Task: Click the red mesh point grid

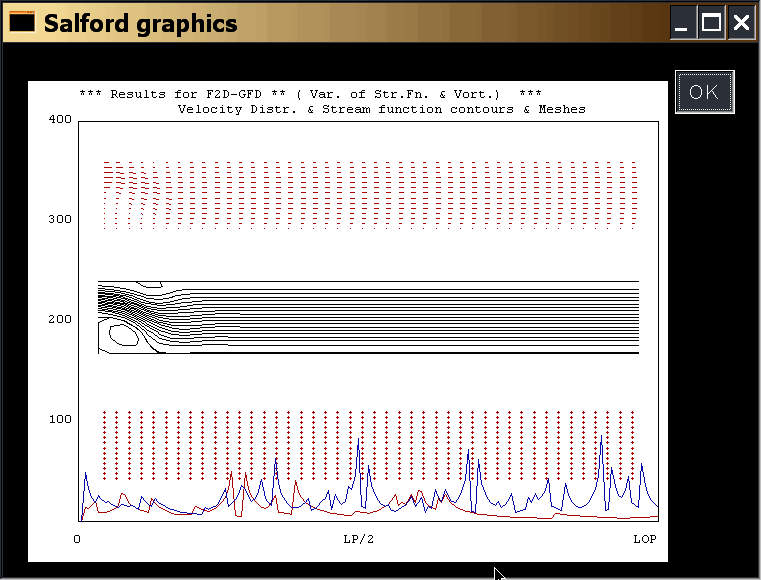Action: pos(368,444)
